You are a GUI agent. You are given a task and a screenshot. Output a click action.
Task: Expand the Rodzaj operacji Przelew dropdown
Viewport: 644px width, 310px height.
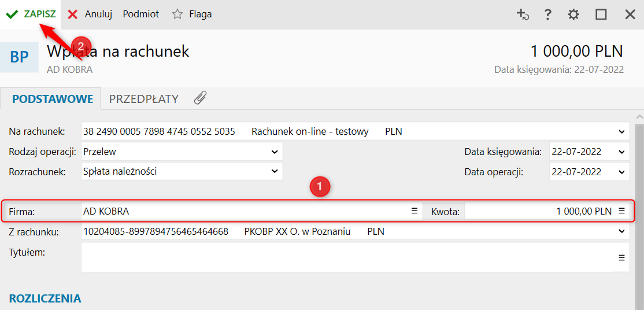275,152
